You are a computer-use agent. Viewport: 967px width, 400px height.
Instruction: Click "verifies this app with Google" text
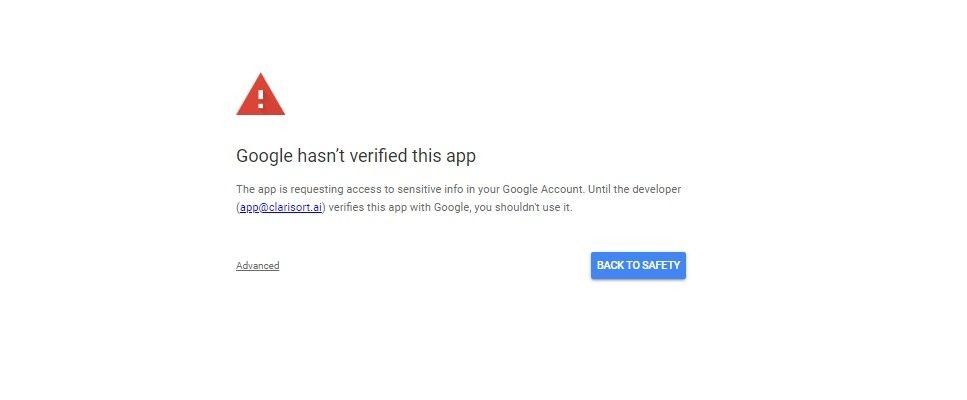(400, 208)
